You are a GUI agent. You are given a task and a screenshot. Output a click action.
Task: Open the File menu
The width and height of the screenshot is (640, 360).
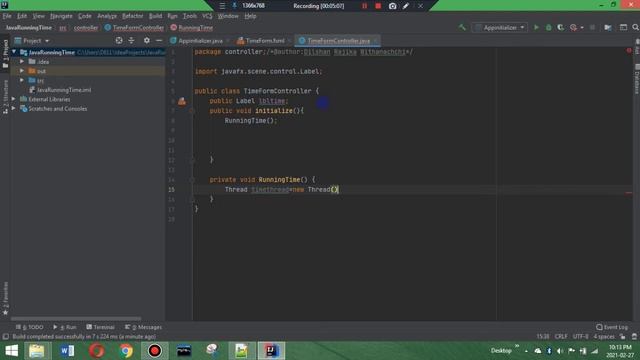pyautogui.click(x=7, y=16)
